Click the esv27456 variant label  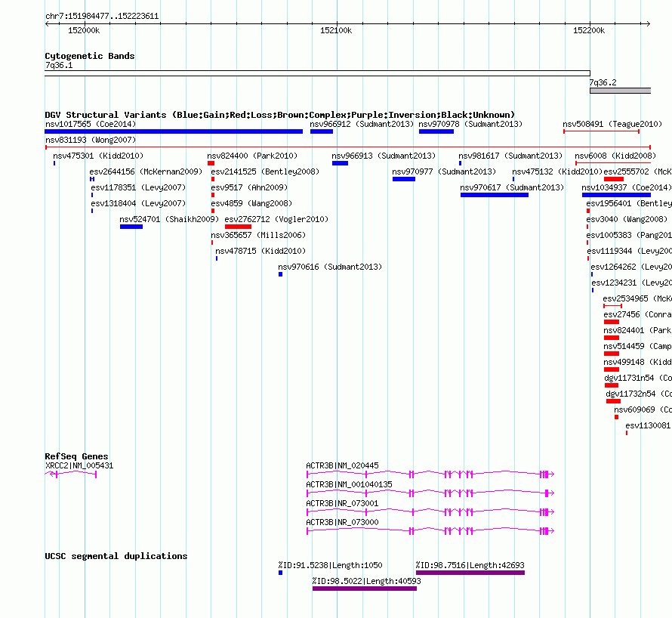tap(638, 314)
